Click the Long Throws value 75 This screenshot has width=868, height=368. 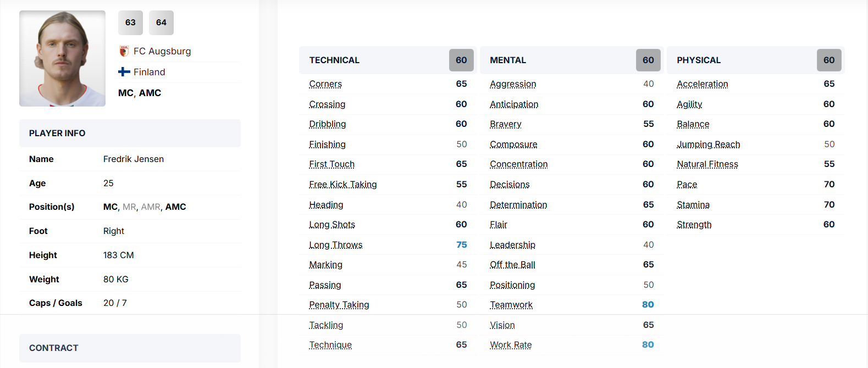pos(461,245)
